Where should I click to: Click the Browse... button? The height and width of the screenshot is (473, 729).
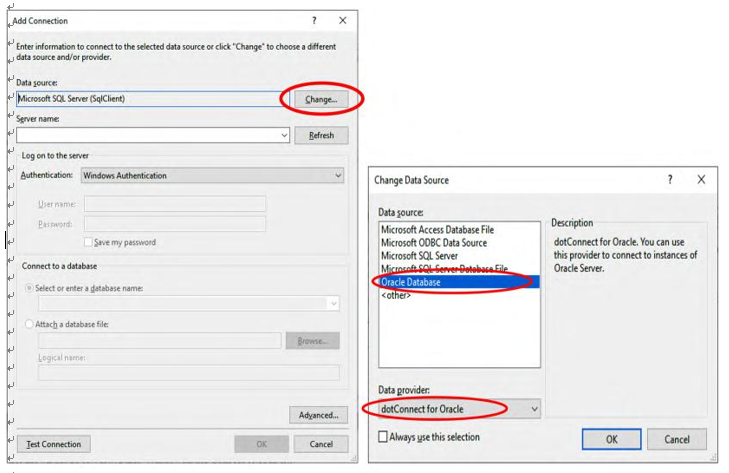312,341
